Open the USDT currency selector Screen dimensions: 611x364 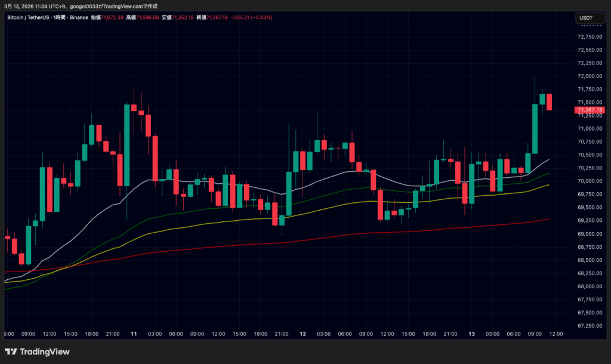(x=586, y=18)
